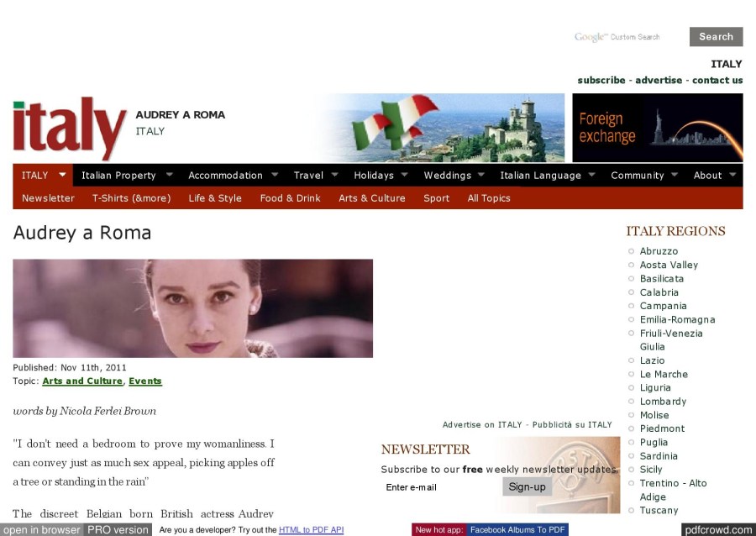Click the Audrey Hepburn article image
Image resolution: width=756 pixels, height=536 pixels.
(192, 308)
